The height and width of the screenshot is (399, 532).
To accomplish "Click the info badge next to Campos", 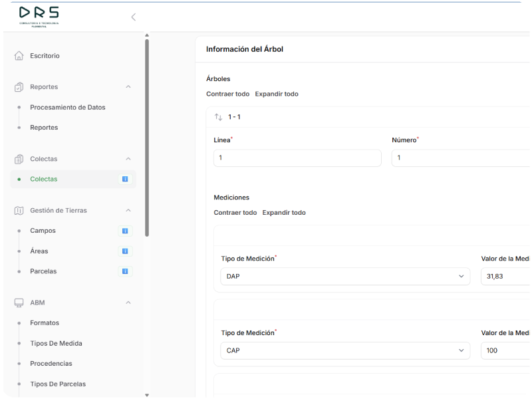I will [x=124, y=231].
